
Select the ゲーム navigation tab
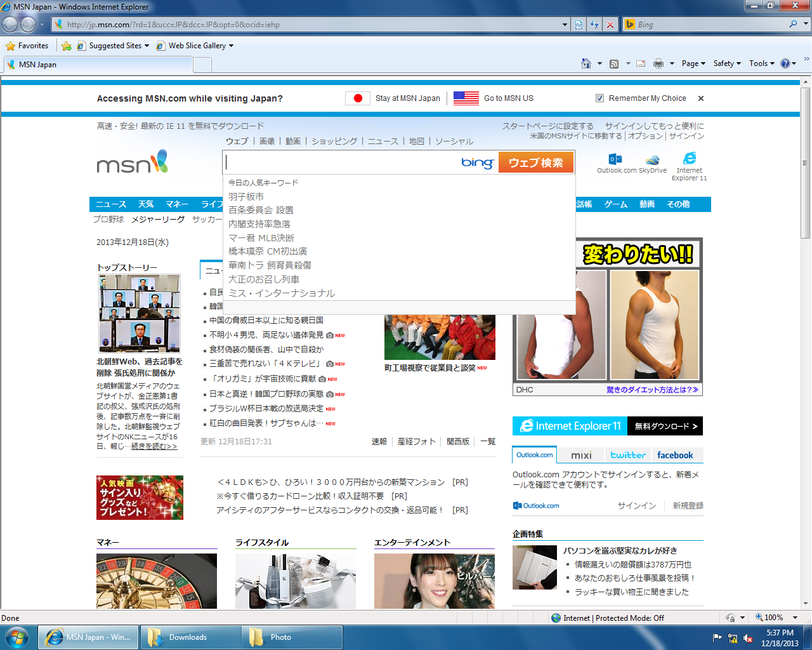pos(616,204)
